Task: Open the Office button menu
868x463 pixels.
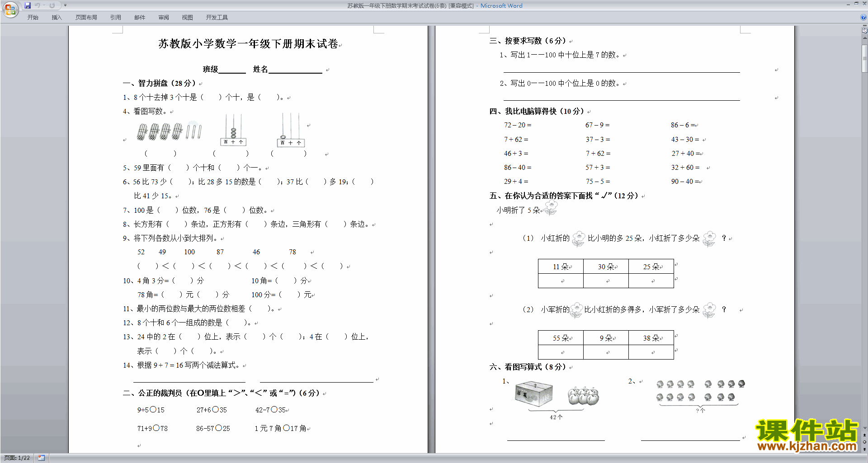Action: (x=10, y=9)
